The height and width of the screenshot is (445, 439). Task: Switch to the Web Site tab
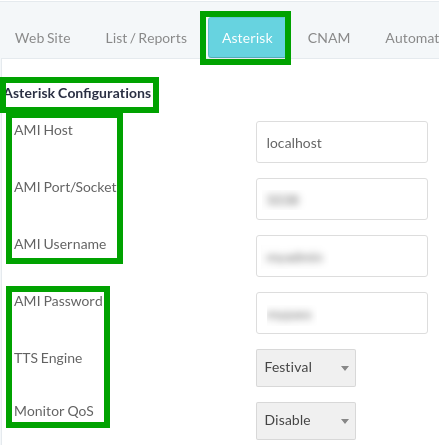(x=43, y=38)
